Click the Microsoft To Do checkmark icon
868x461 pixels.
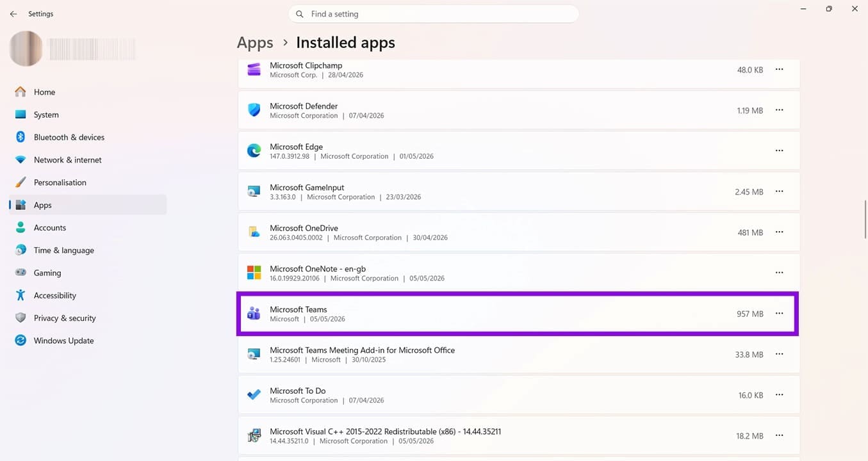(x=254, y=395)
